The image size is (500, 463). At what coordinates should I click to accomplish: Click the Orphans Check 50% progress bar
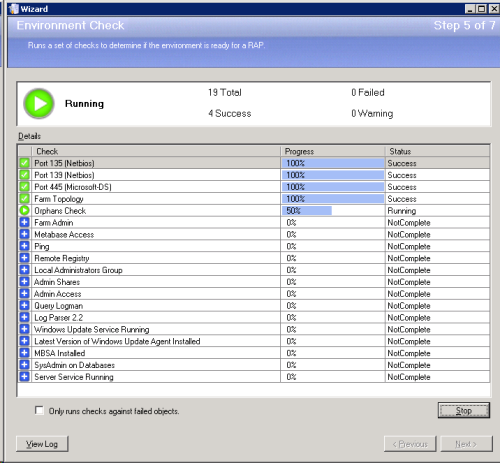pyautogui.click(x=307, y=211)
